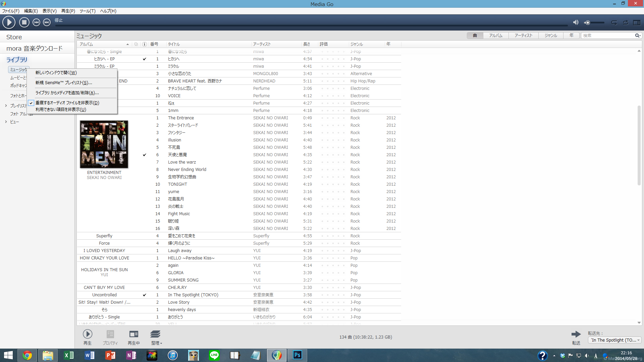Viewport: 644px width, 362px height.
Task: Adjust the volume slider in the player bar
Action: (594, 22)
